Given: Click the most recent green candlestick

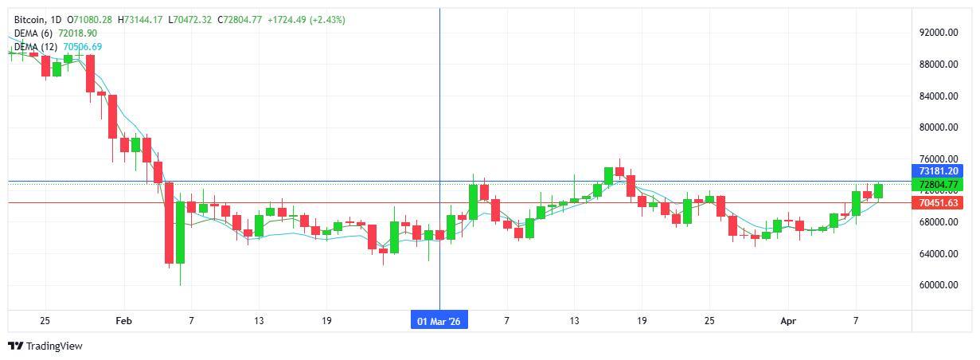Looking at the screenshot, I should 878,190.
